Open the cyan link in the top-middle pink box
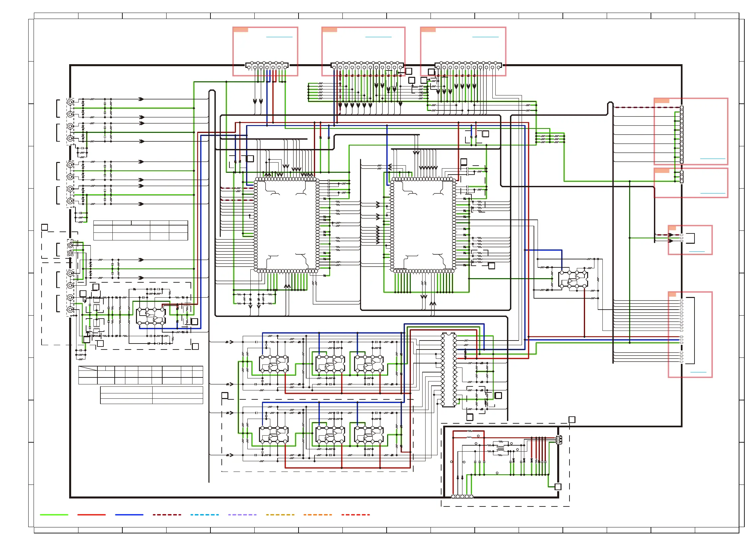 (x=378, y=37)
